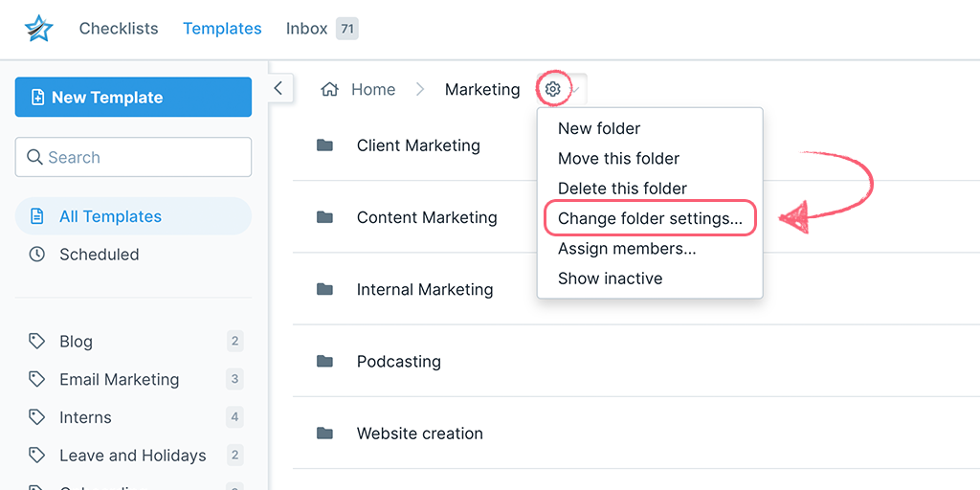
Task: Open the Inbox tab
Action: pos(306,29)
